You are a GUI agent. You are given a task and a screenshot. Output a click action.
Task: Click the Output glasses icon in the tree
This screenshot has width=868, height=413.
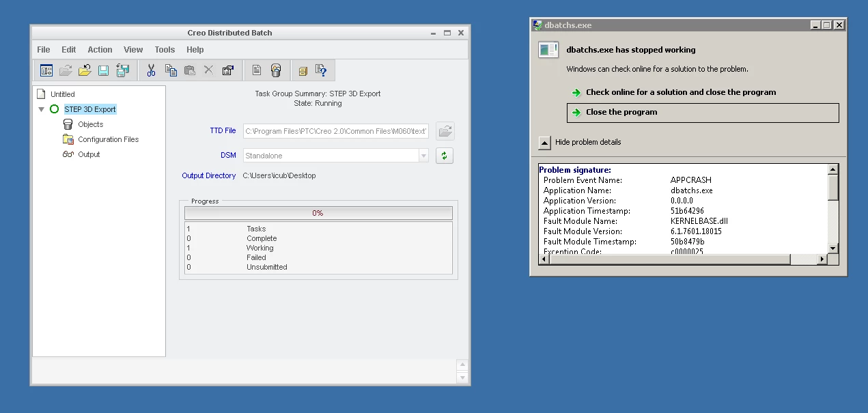point(68,154)
